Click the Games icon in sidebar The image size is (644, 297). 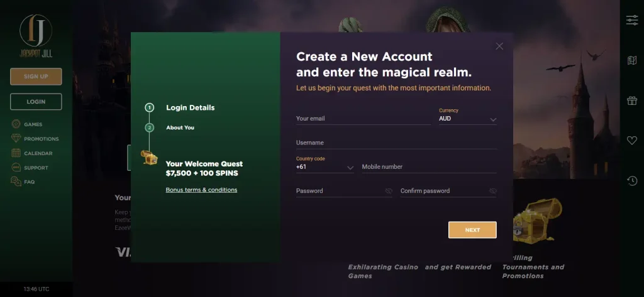point(16,124)
